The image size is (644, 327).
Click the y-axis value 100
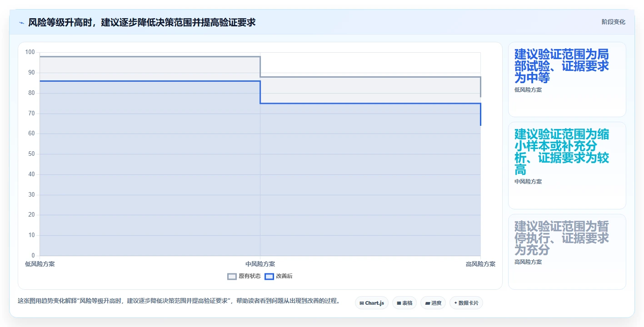coord(30,52)
